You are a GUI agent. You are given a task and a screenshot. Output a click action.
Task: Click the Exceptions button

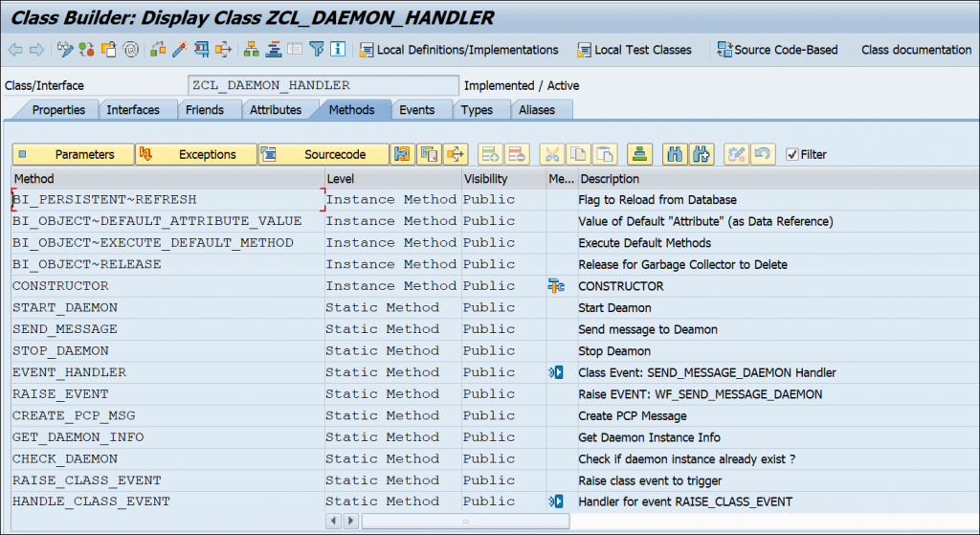point(196,154)
